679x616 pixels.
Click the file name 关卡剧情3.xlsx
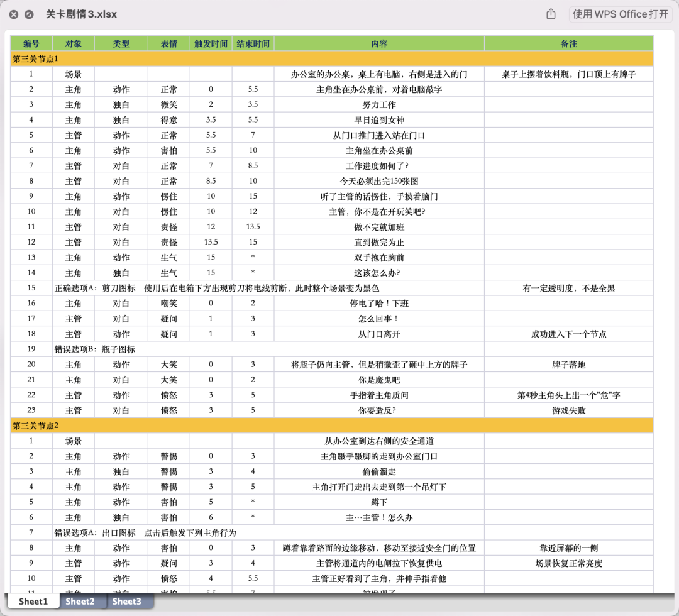pyautogui.click(x=81, y=14)
